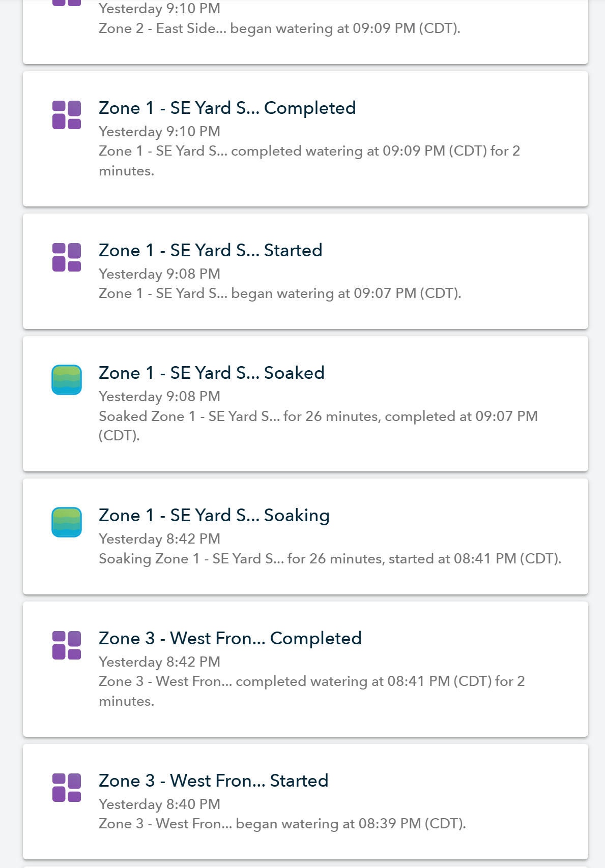Screen dimensions: 605x868
Task: Open the 'Zone 1 - SE Yard S... Completed' title
Action: coord(227,108)
